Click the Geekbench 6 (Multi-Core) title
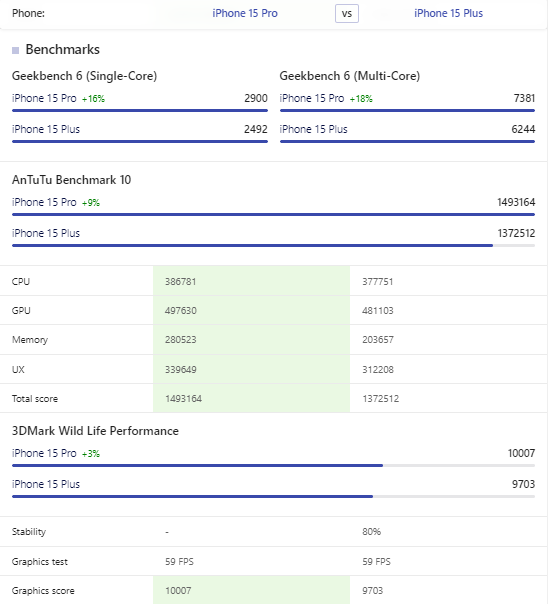The width and height of the screenshot is (548, 604). click(350, 76)
